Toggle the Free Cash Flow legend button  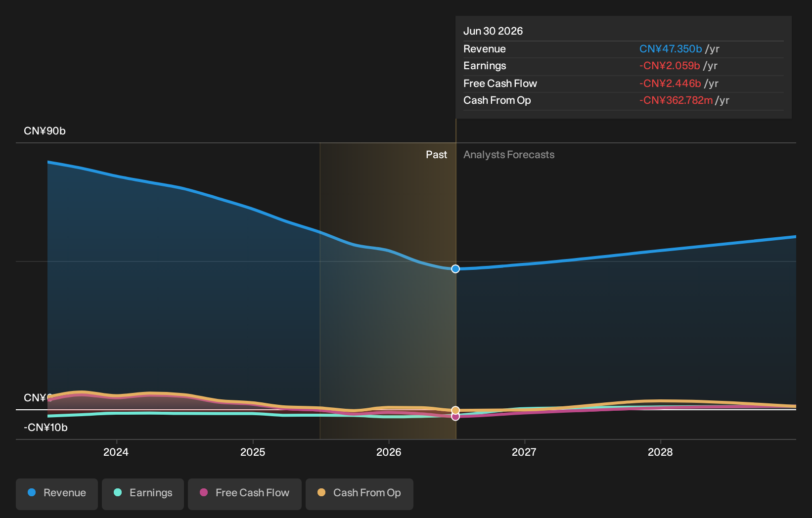tap(245, 494)
